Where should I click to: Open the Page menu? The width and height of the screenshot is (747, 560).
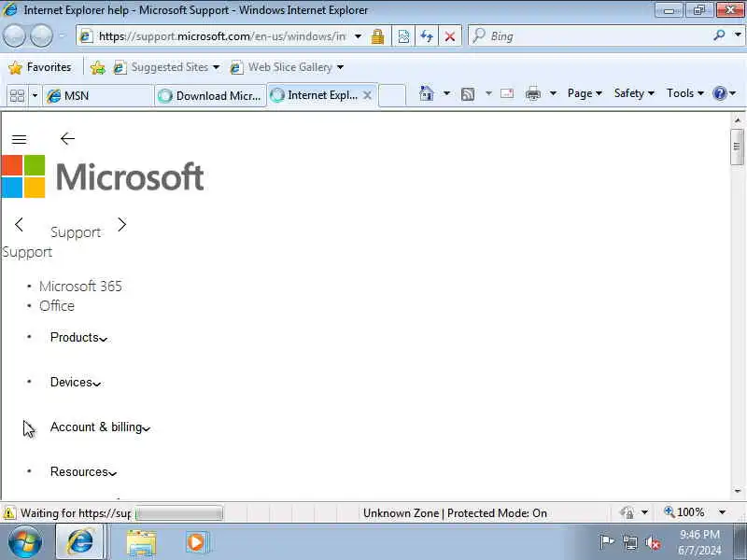pyautogui.click(x=585, y=93)
